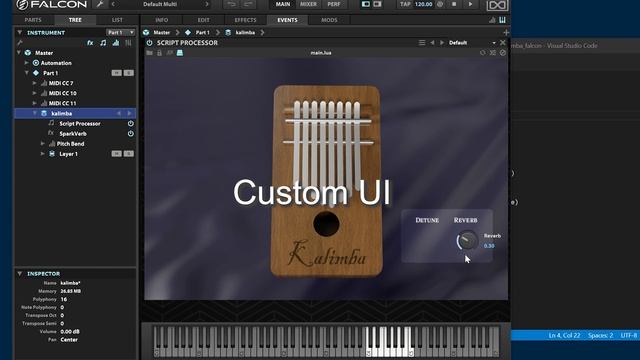Image resolution: width=640 pixels, height=360 pixels.
Task: Solo Part 1 in the tree
Action: point(129,73)
